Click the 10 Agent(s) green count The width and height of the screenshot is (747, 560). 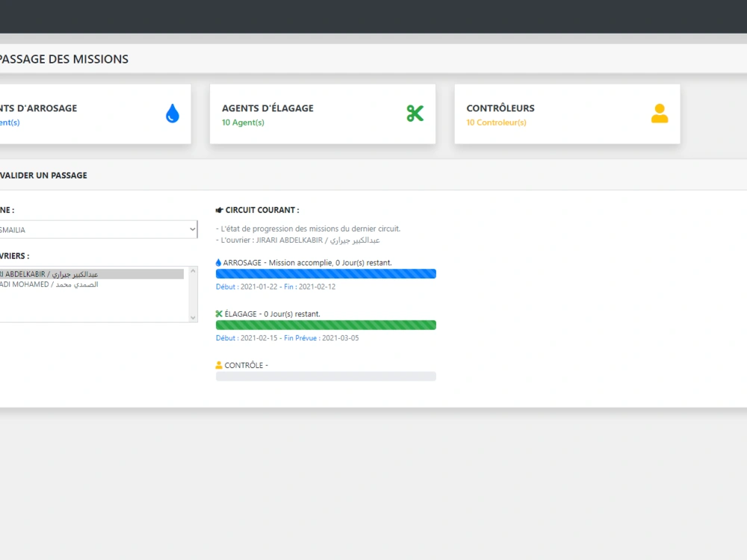click(x=243, y=122)
